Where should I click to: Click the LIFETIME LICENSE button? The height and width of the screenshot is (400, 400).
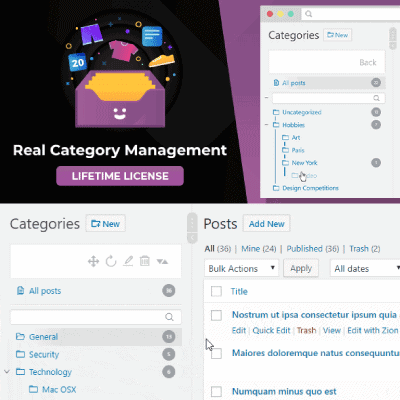tap(120, 176)
